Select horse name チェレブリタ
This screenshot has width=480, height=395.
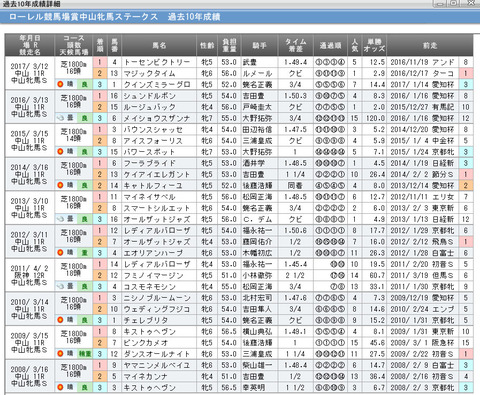(146, 320)
